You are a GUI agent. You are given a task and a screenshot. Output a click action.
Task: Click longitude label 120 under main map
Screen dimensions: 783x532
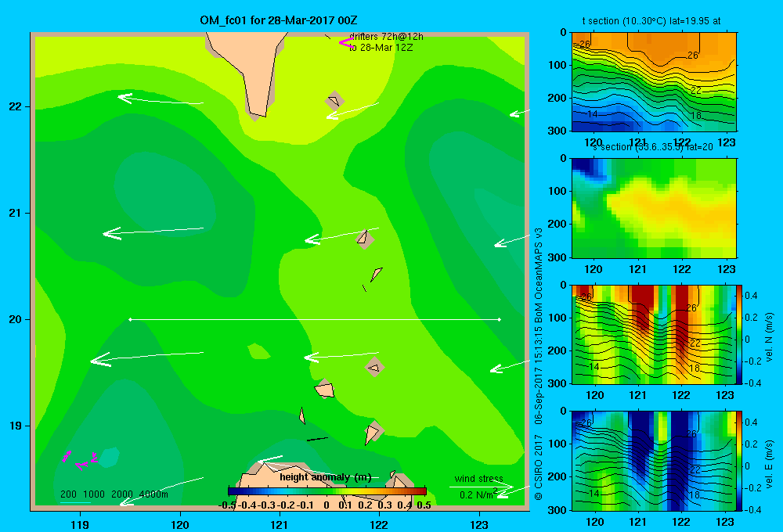pos(180,524)
